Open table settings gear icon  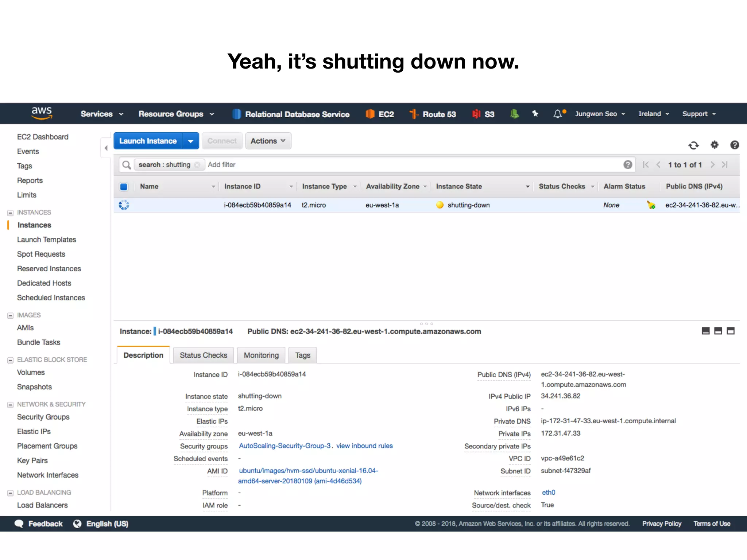coord(715,145)
